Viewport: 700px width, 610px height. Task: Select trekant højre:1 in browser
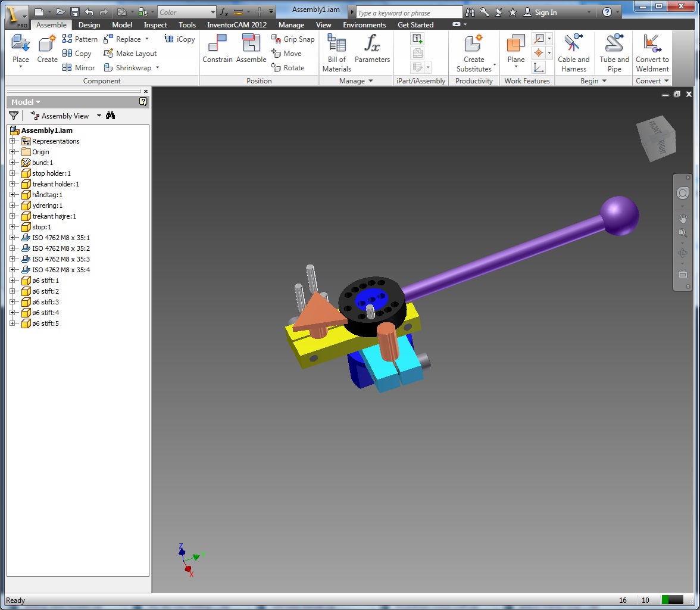click(x=54, y=216)
